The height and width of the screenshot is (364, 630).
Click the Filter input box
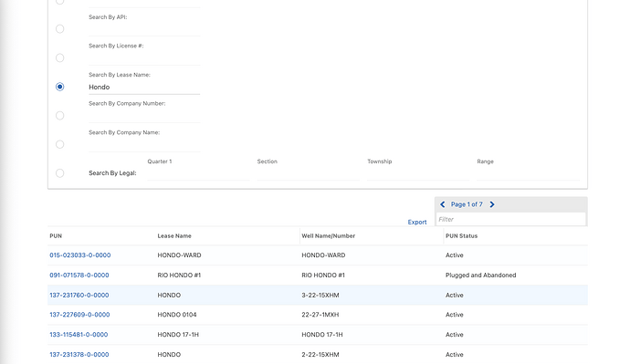click(510, 219)
